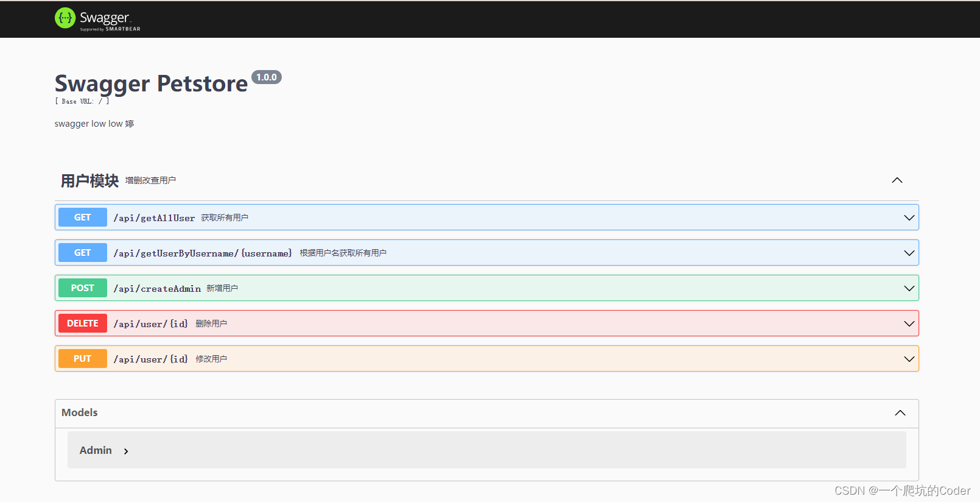Viewport: 980px width, 502px height.
Task: Click the 'swagger low low 婷' description
Action: click(94, 124)
